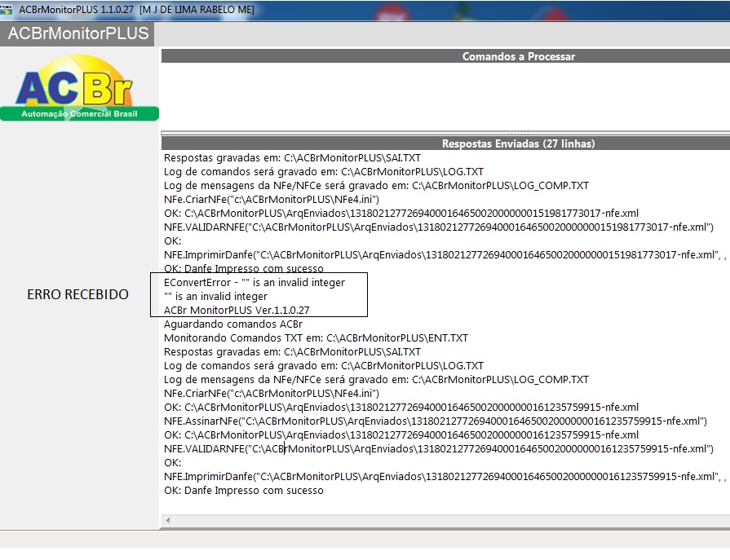Screen dimensions: 730x560
Task: Click the 'EConvertError' log line
Action: coord(254,282)
